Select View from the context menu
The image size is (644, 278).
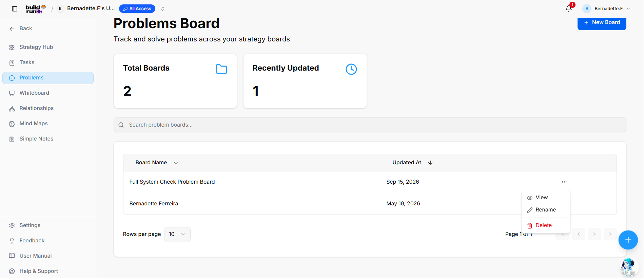click(x=546, y=198)
